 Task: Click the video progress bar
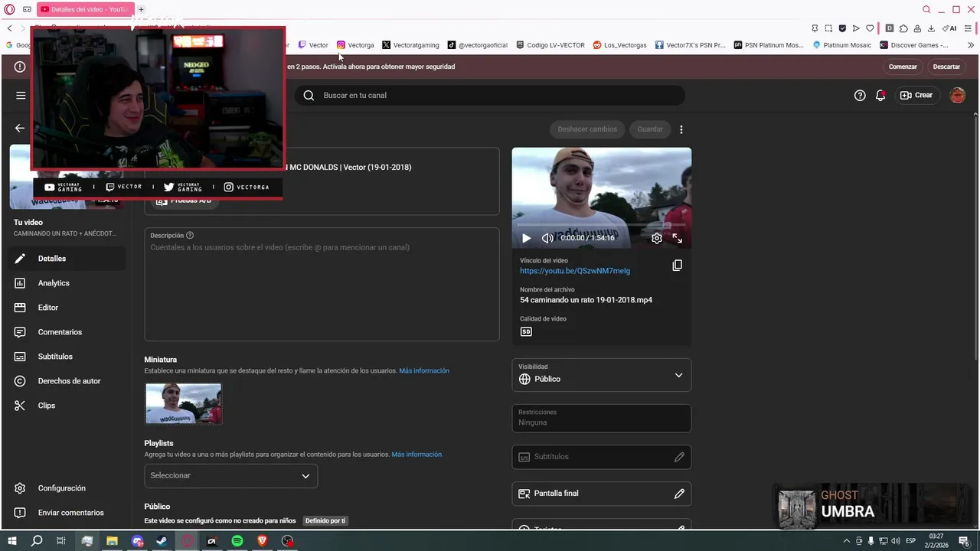[601, 225]
